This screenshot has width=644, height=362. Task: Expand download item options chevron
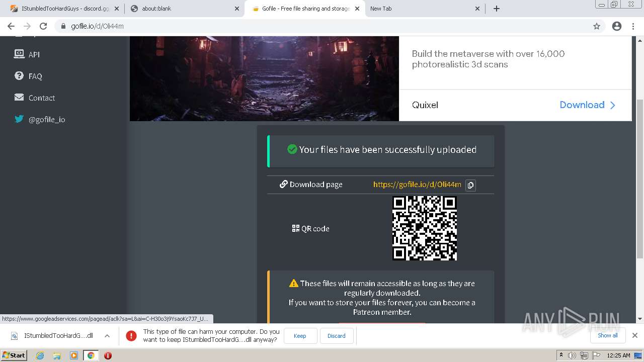[x=107, y=336]
